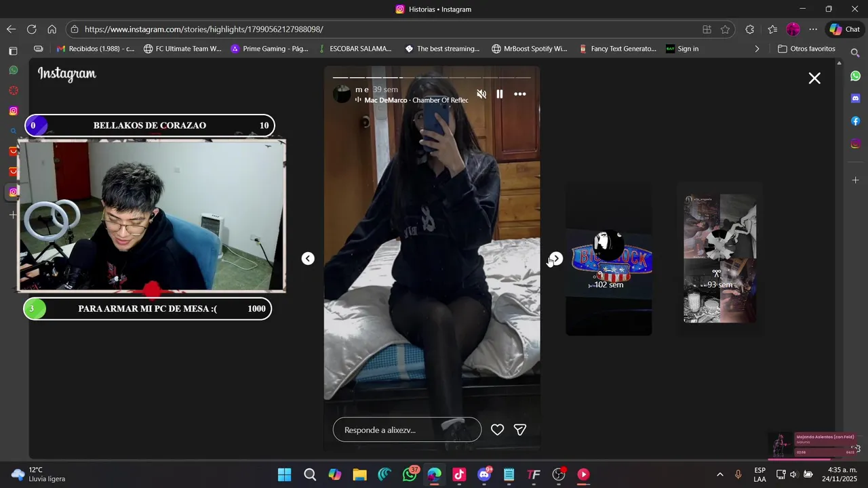The width and height of the screenshot is (868, 488).
Task: Switch to the red circular icon vertical tab
Action: (x=13, y=91)
